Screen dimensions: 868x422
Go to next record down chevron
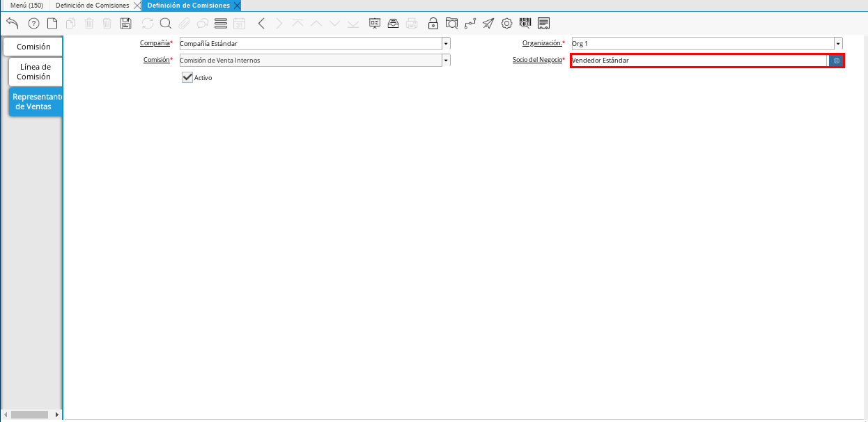pyautogui.click(x=334, y=23)
